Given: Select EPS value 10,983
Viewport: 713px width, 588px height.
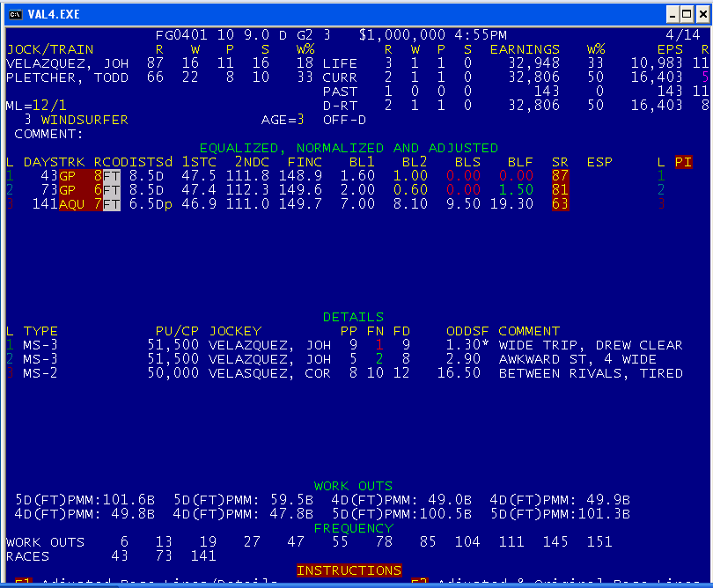Looking at the screenshot, I should (657, 63).
